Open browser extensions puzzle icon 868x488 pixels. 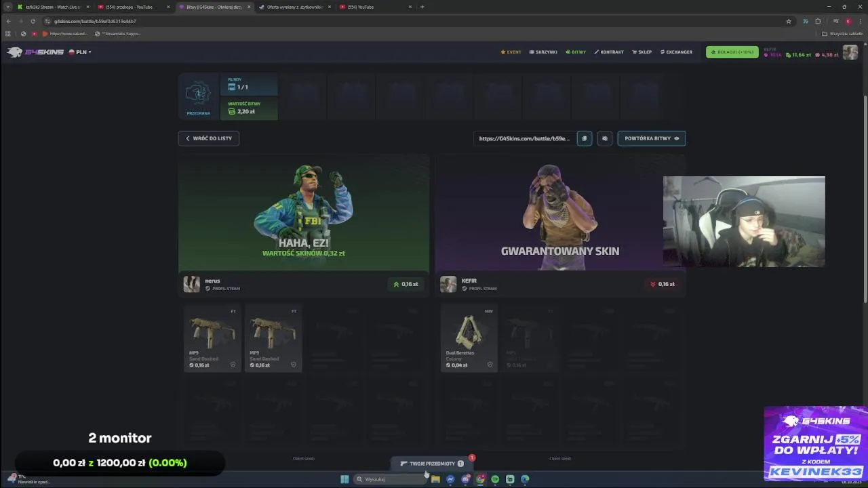coord(818,21)
